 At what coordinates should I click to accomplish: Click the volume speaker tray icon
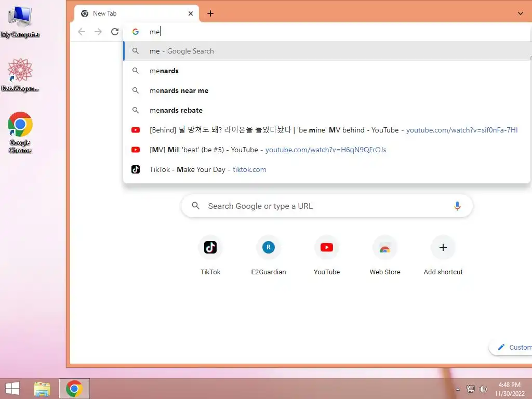point(483,389)
